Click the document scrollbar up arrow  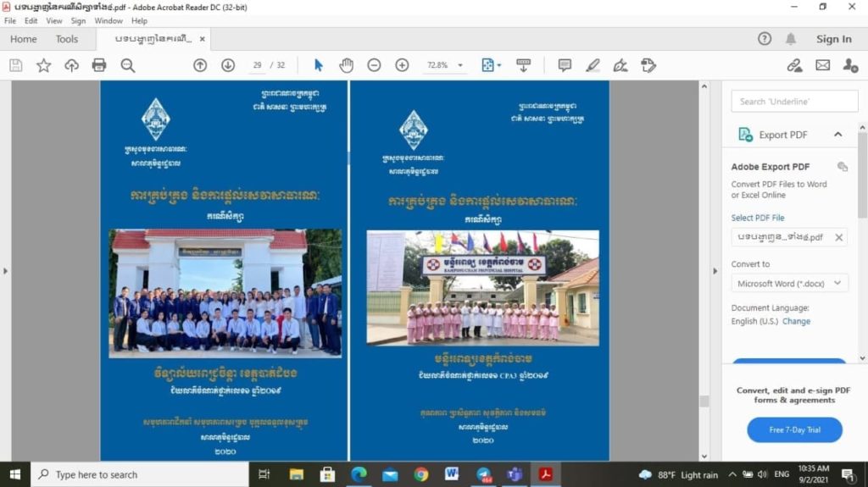pyautogui.click(x=704, y=87)
